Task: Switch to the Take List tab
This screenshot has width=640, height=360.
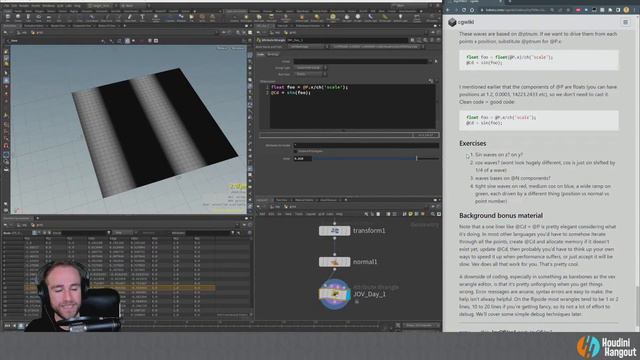Action: click(x=283, y=26)
